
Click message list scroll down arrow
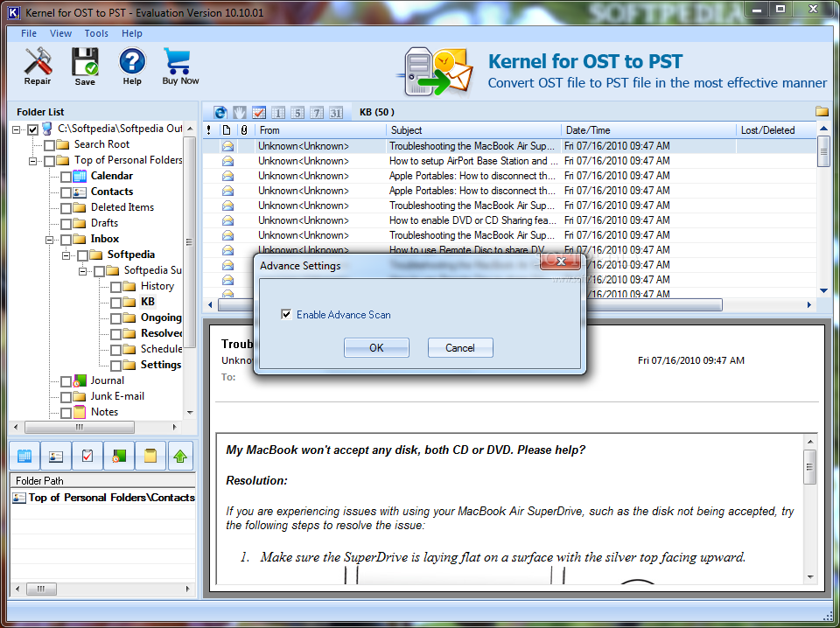823,290
